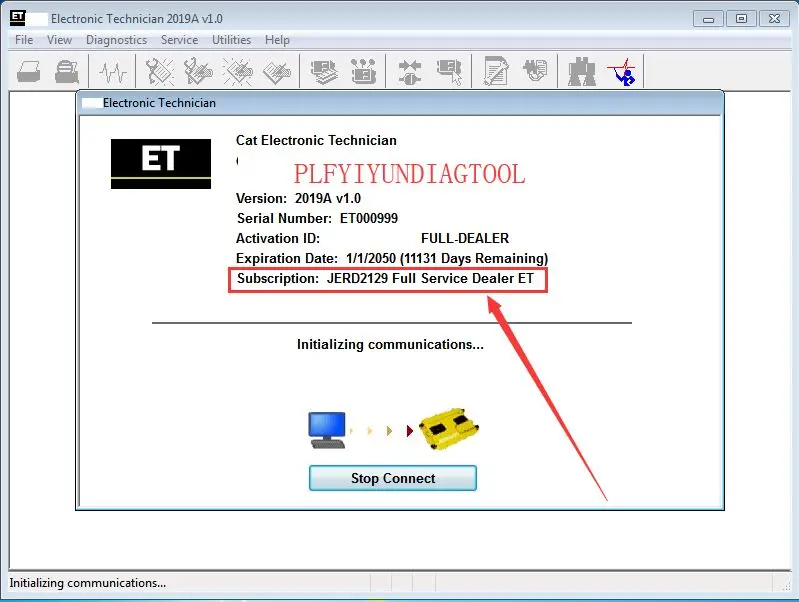Click the notepad with pencil toolbar icon
This screenshot has width=799, height=602.
point(496,71)
